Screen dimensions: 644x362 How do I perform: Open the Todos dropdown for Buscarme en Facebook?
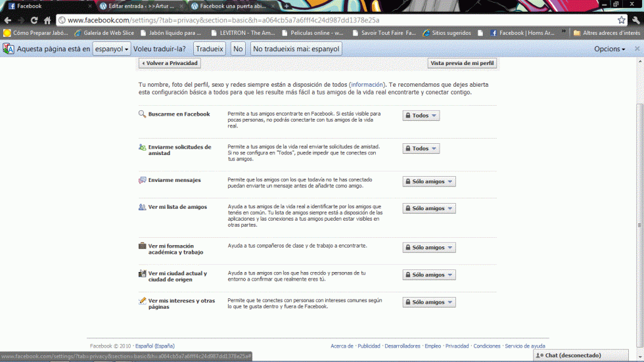pyautogui.click(x=421, y=116)
